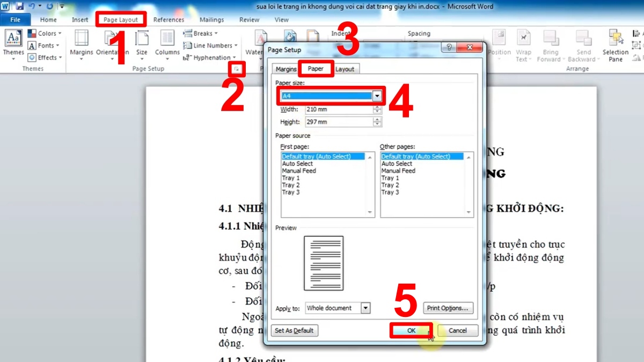Open the Breaks menu

pyautogui.click(x=200, y=33)
